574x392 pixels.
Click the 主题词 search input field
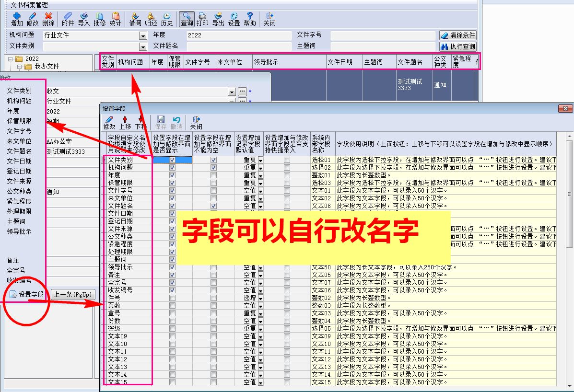pos(383,46)
